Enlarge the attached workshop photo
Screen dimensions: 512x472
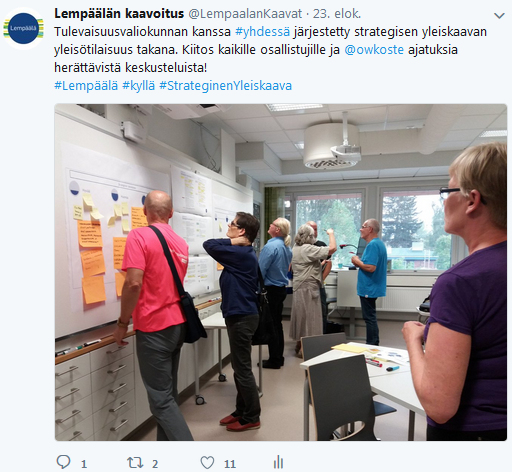tap(281, 272)
